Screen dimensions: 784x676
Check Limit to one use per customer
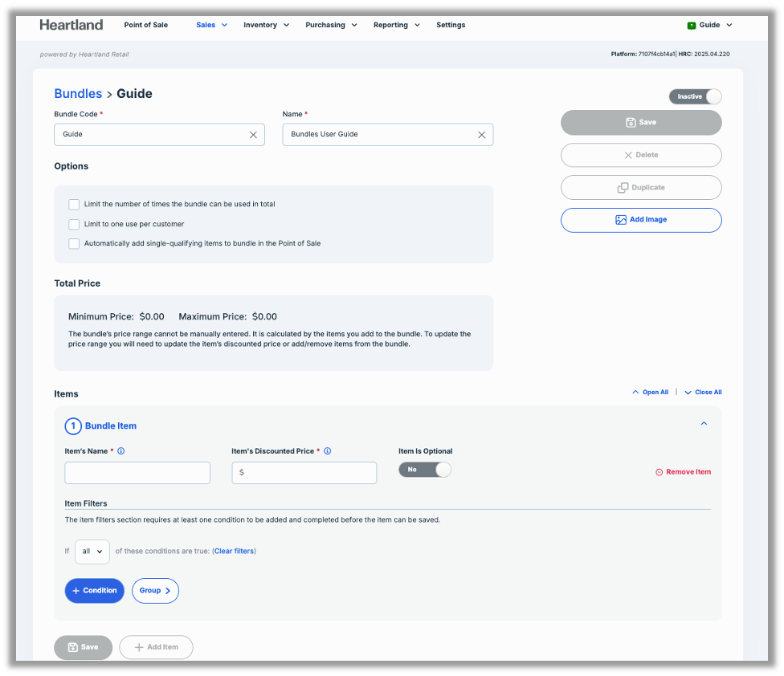point(74,225)
